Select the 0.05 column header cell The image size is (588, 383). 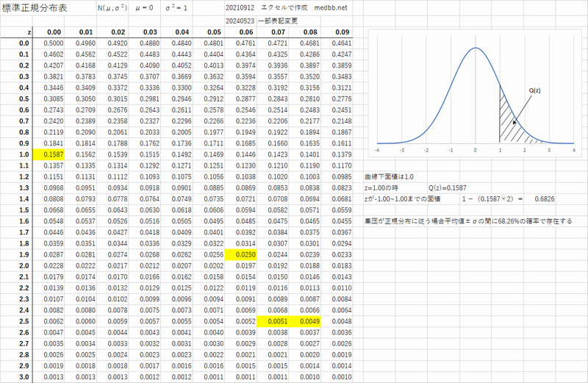[214, 32]
